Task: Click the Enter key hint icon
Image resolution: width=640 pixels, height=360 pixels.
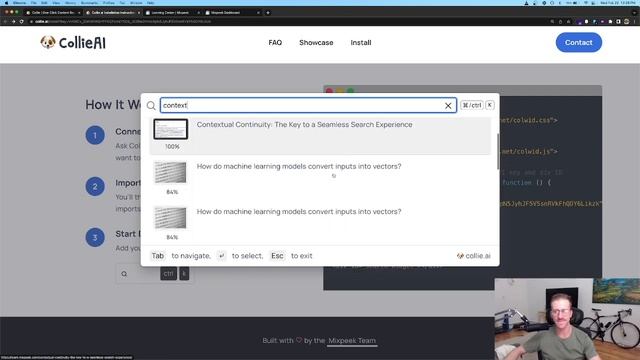Action: pyautogui.click(x=221, y=256)
